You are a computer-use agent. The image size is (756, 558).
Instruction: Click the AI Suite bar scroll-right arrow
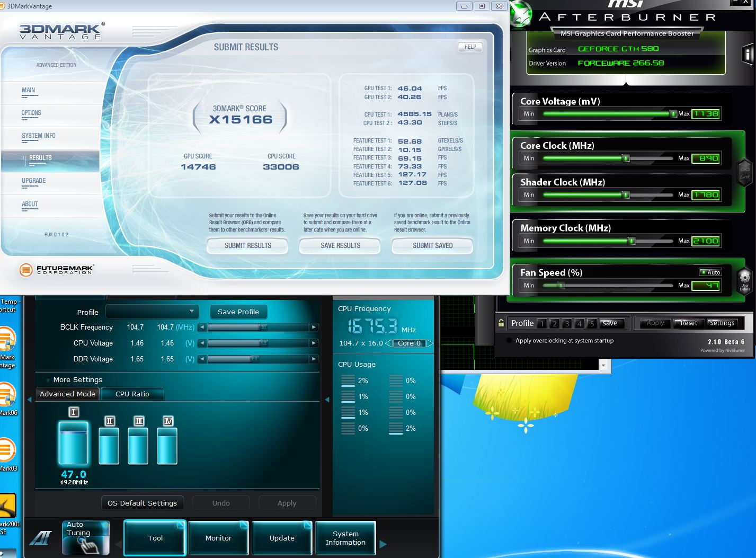(383, 544)
